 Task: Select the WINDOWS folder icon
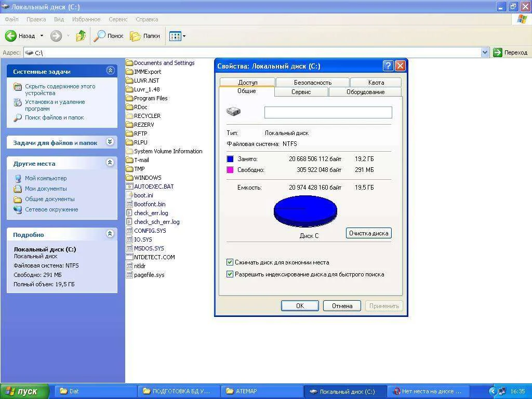(x=130, y=178)
